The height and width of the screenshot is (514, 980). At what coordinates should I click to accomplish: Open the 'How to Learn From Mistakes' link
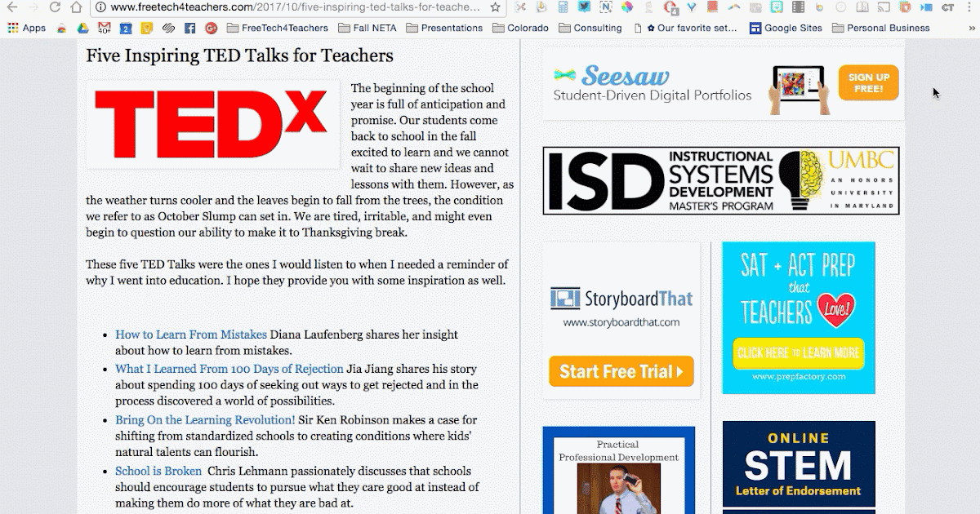[x=191, y=335]
